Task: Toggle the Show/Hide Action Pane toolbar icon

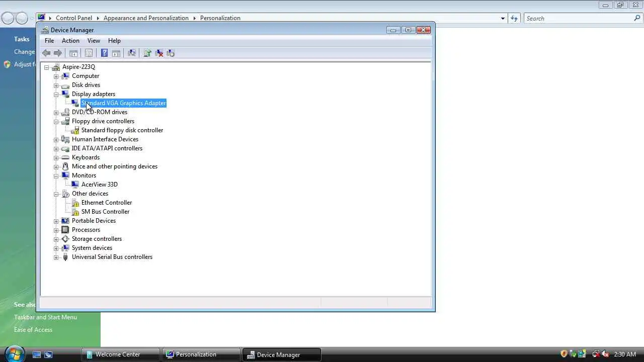Action: (116, 53)
